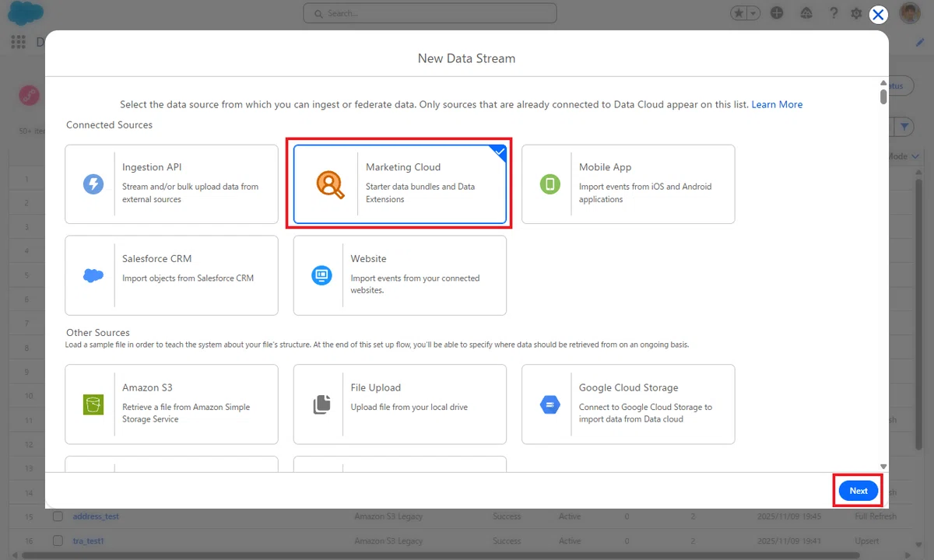Click the Salesforce cloud logo
934x560 pixels.
26,13
